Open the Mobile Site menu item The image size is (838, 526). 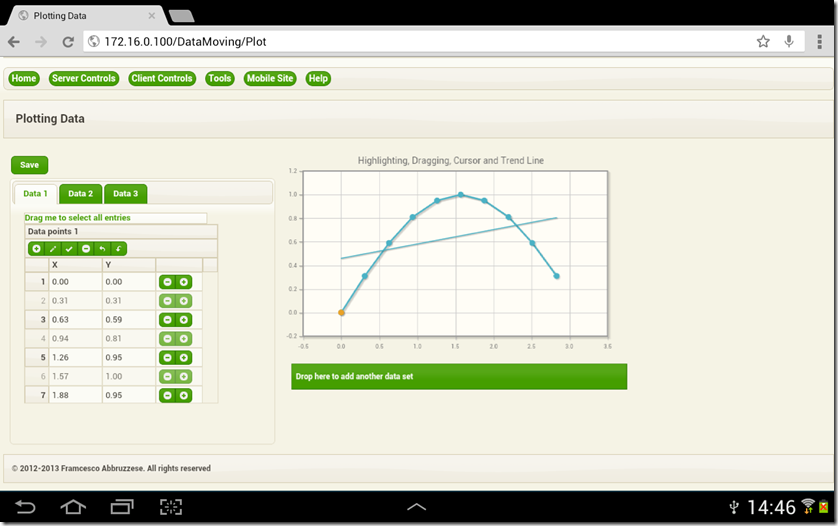(270, 79)
